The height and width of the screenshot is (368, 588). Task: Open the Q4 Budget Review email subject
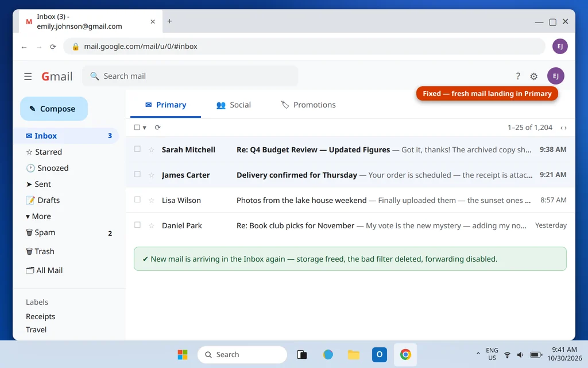coord(313,150)
